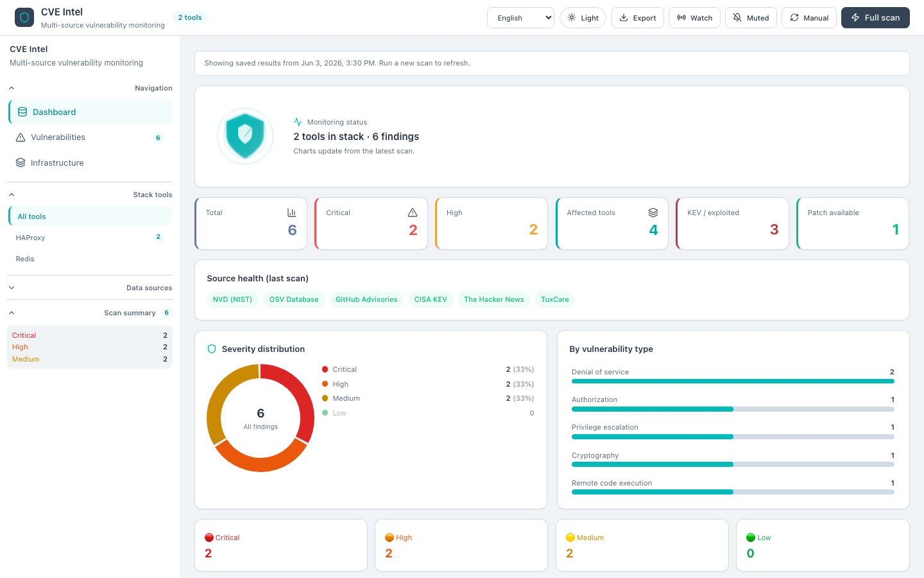Click High row in Scan summary
The image size is (924, 578).
click(90, 347)
